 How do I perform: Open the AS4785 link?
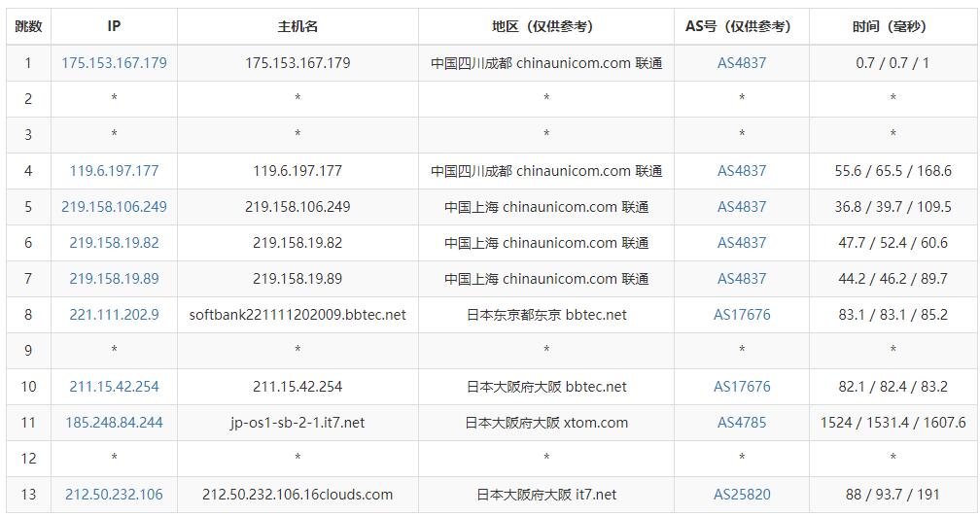pyautogui.click(x=741, y=423)
